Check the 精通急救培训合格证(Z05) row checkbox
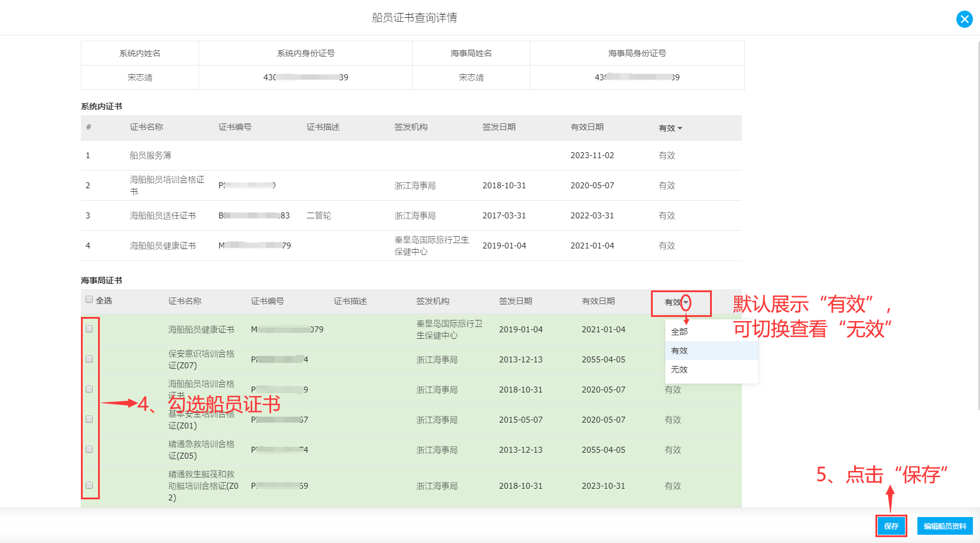This screenshot has height=543, width=980. 89,449
